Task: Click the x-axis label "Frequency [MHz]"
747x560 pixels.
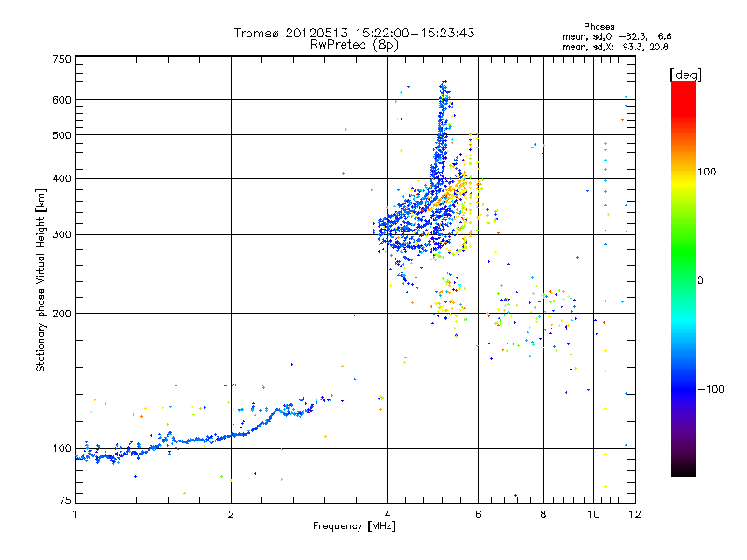Action: click(x=354, y=526)
